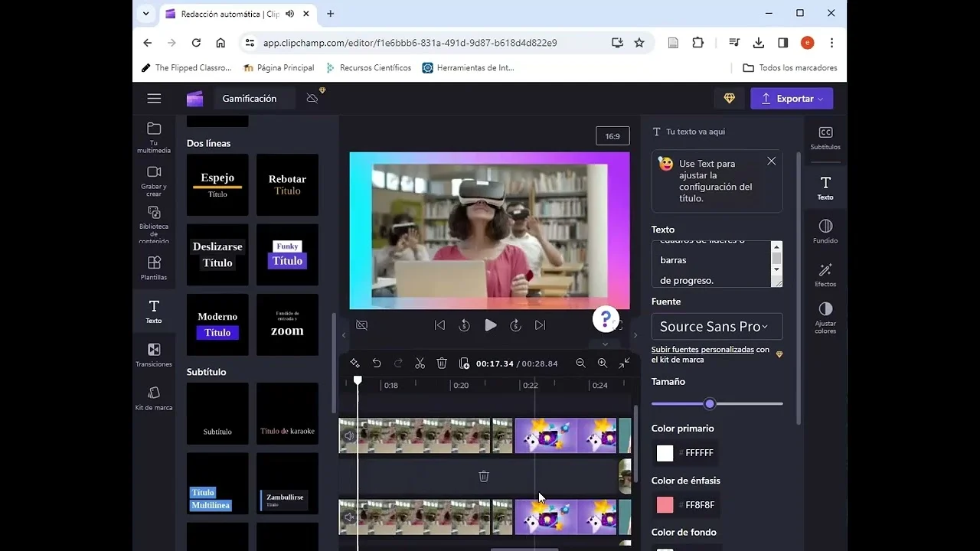Viewport: 980px width, 551px height.
Task: Follow the Subir fuentes personalizadas link
Action: click(x=702, y=349)
